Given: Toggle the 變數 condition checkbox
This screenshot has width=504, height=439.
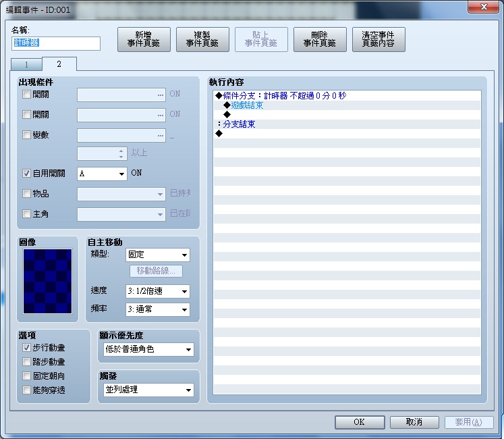Looking at the screenshot, I should click(x=26, y=134).
